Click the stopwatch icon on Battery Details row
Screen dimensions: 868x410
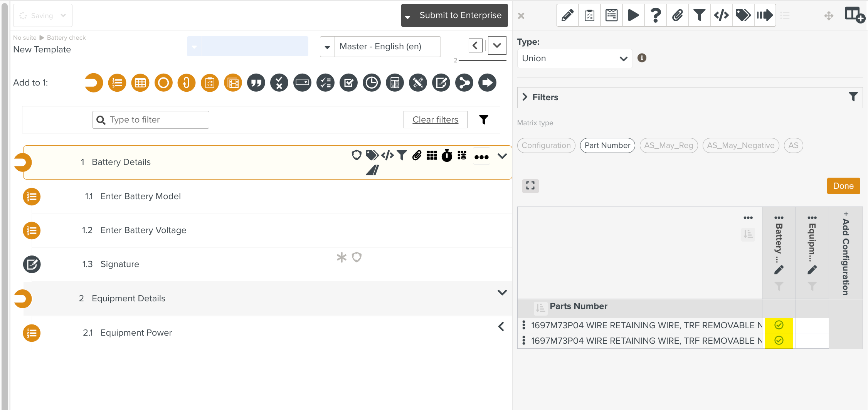pos(447,156)
